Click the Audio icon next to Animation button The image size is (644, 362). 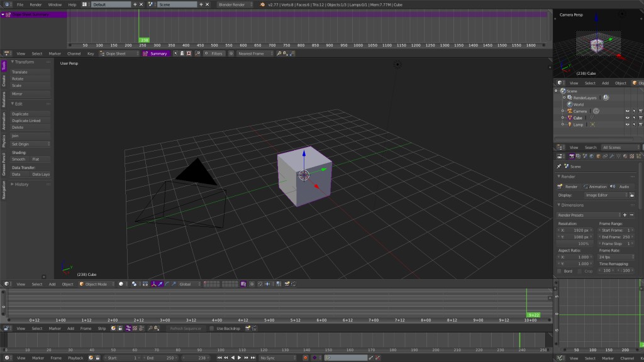click(612, 186)
